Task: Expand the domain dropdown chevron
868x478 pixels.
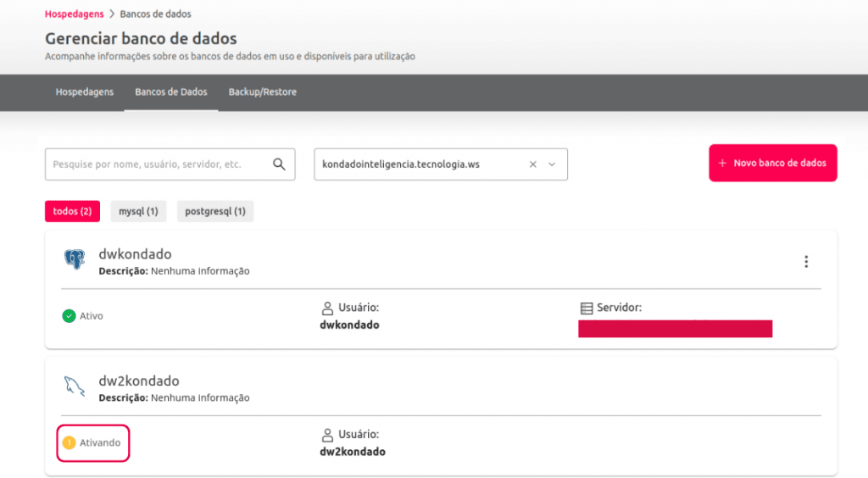Action: (x=552, y=164)
